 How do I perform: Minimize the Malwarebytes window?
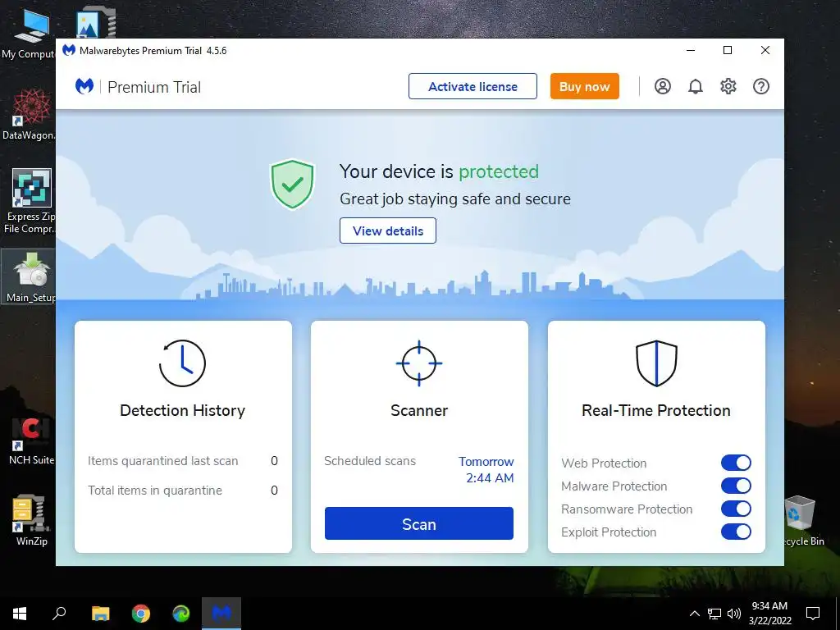click(x=691, y=50)
